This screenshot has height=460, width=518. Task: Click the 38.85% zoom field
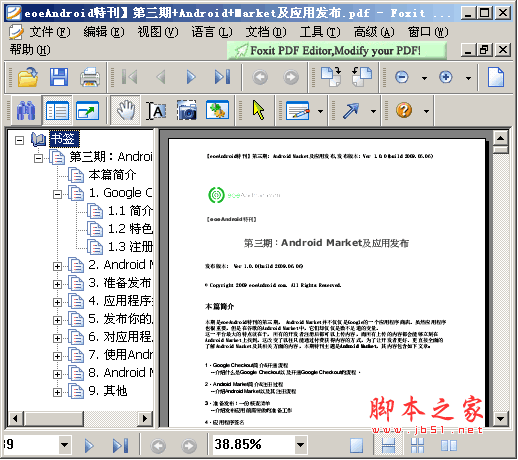254,445
